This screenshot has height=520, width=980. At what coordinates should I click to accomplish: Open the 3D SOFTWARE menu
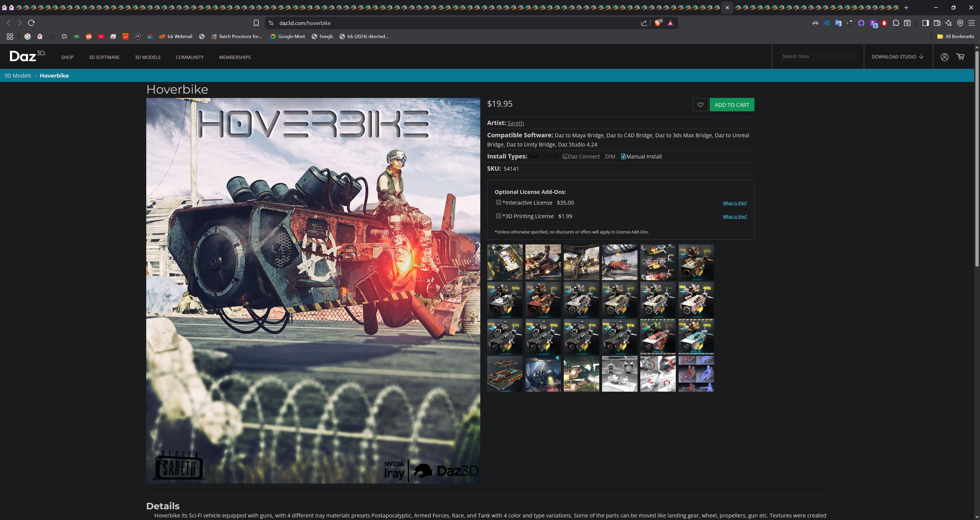(104, 57)
